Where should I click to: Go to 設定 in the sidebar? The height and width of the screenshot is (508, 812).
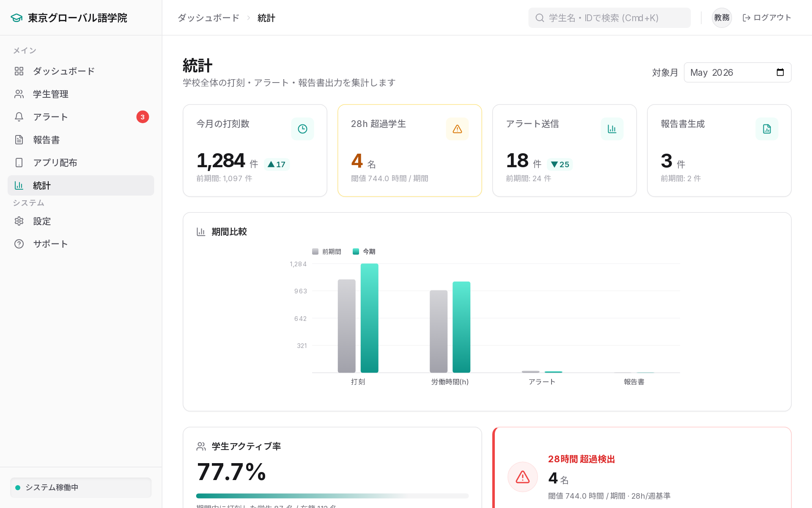click(81, 221)
